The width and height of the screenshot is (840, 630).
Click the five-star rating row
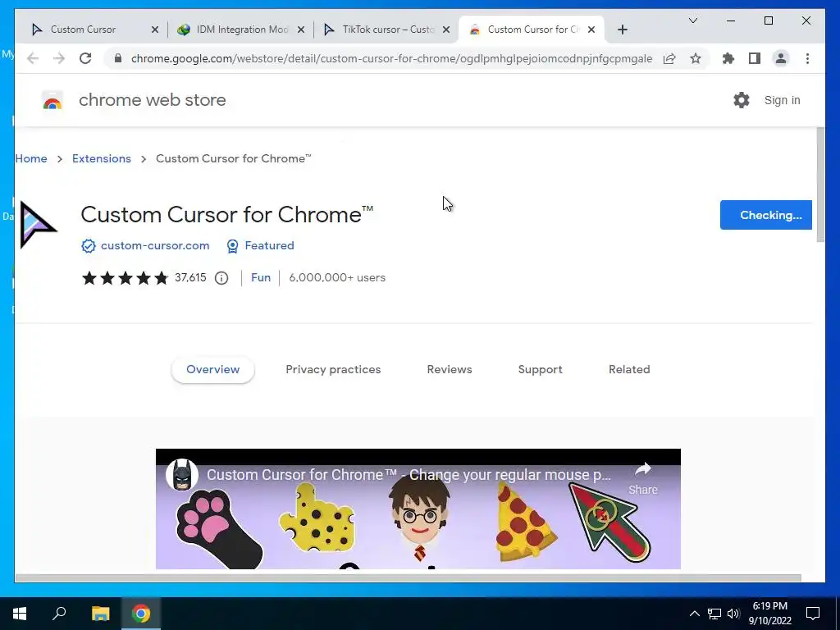(125, 278)
